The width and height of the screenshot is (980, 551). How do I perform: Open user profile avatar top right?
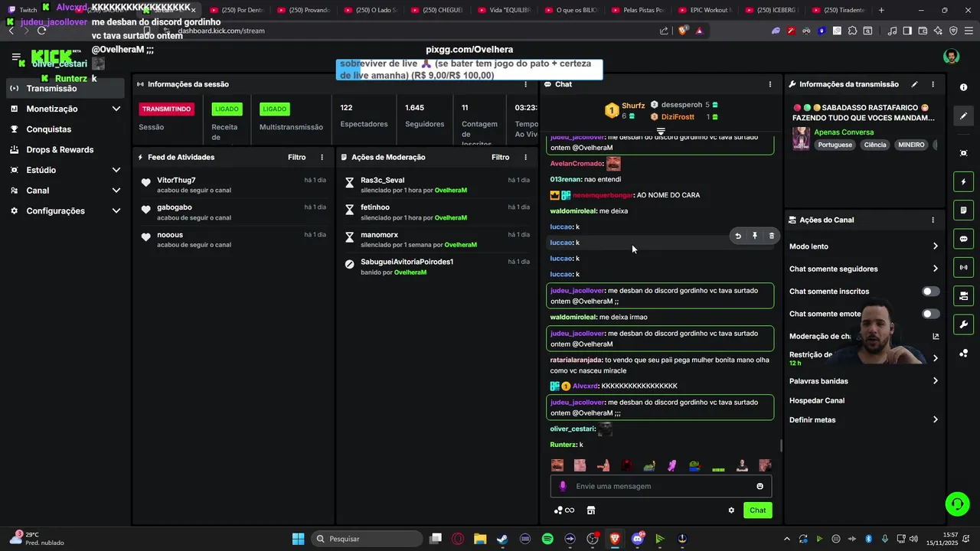point(951,57)
